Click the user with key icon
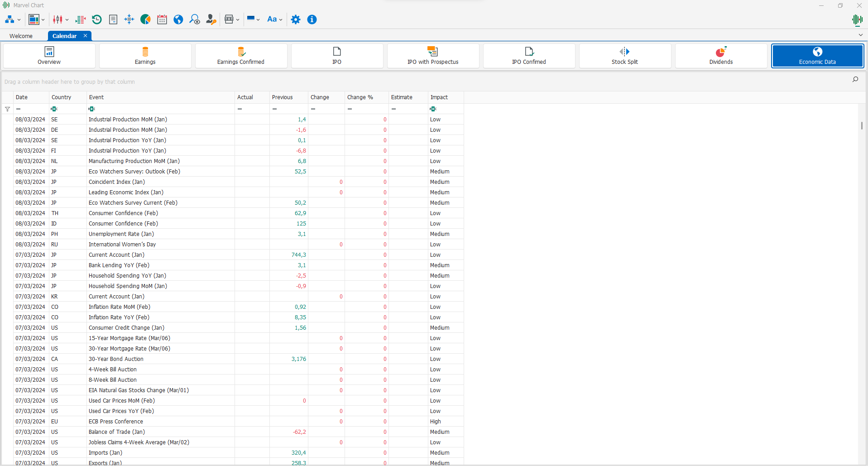868x466 pixels. click(x=211, y=19)
